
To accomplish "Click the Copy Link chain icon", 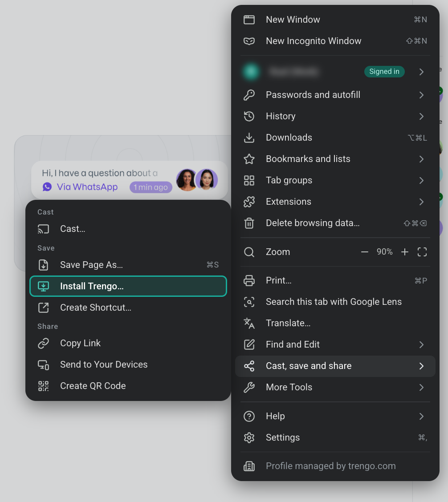I will pyautogui.click(x=43, y=343).
